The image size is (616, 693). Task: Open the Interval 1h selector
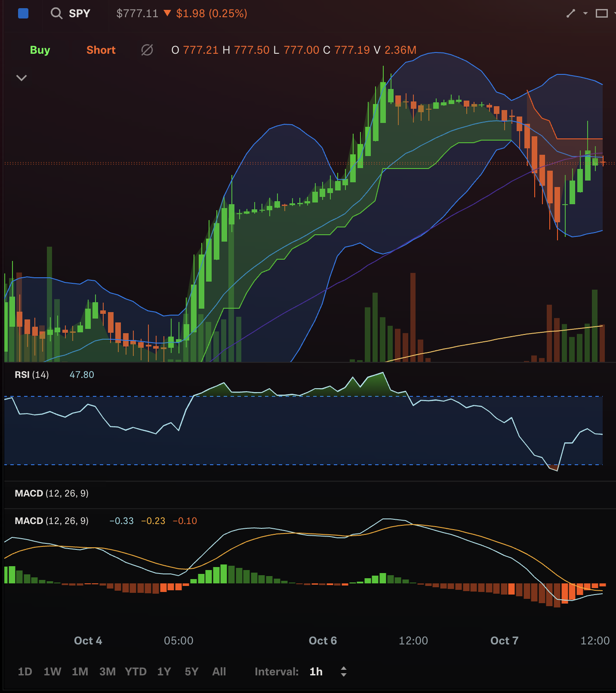tap(316, 672)
